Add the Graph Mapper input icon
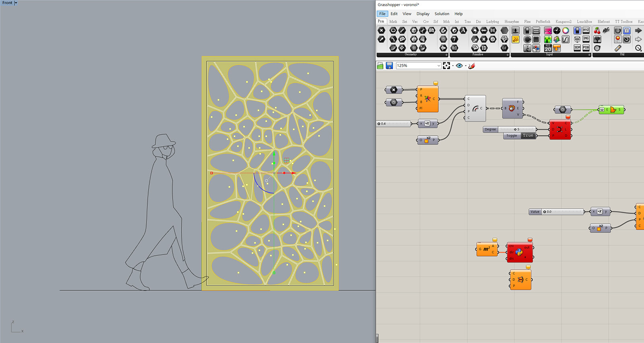 click(566, 39)
